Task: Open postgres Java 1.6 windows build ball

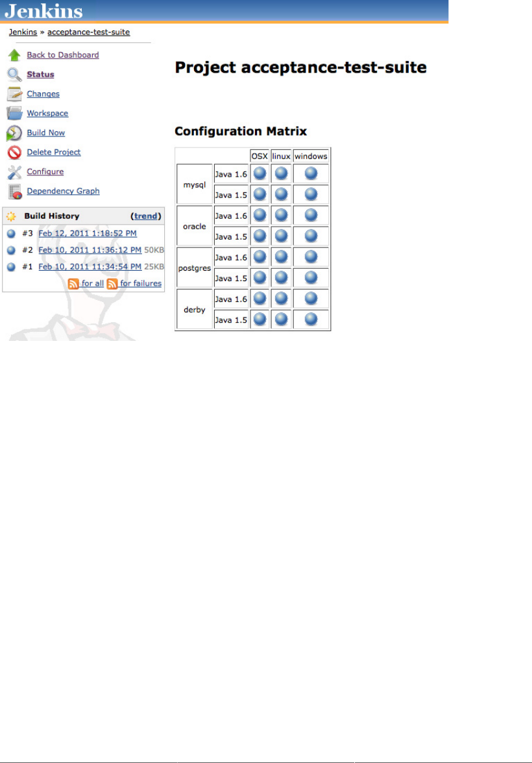Action: (311, 257)
